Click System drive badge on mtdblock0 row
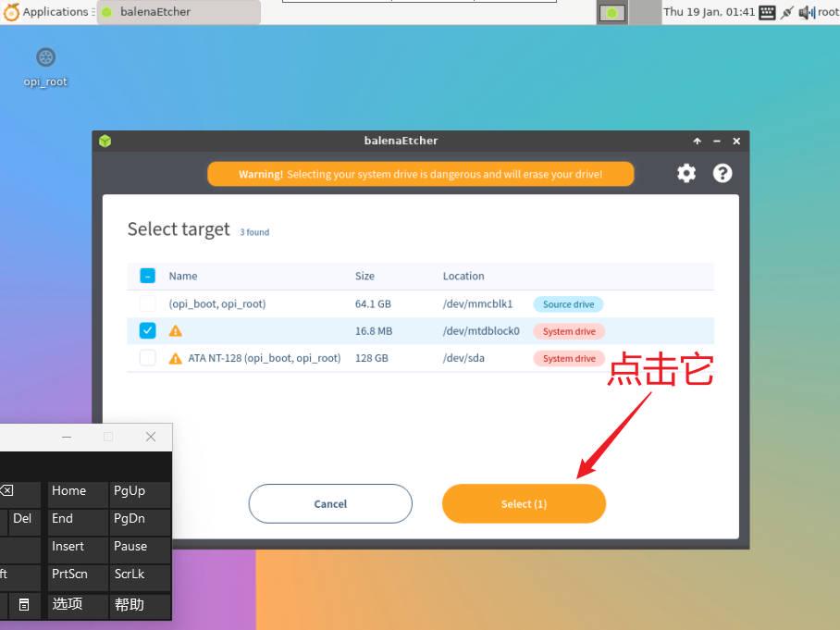840x630 pixels. [569, 331]
